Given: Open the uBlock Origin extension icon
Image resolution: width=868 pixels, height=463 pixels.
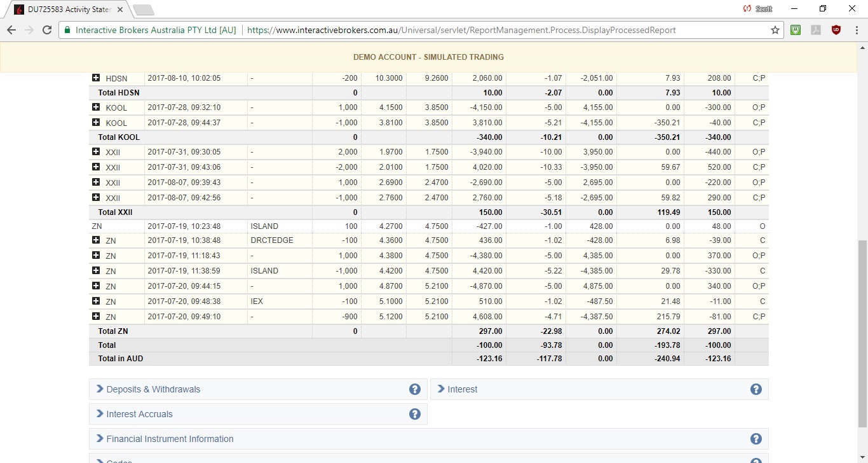Looking at the screenshot, I should tap(836, 30).
